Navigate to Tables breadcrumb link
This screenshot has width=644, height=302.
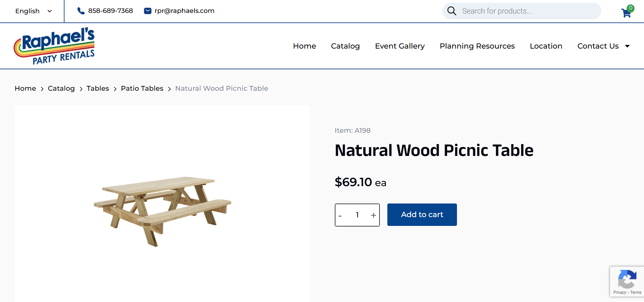tap(98, 88)
